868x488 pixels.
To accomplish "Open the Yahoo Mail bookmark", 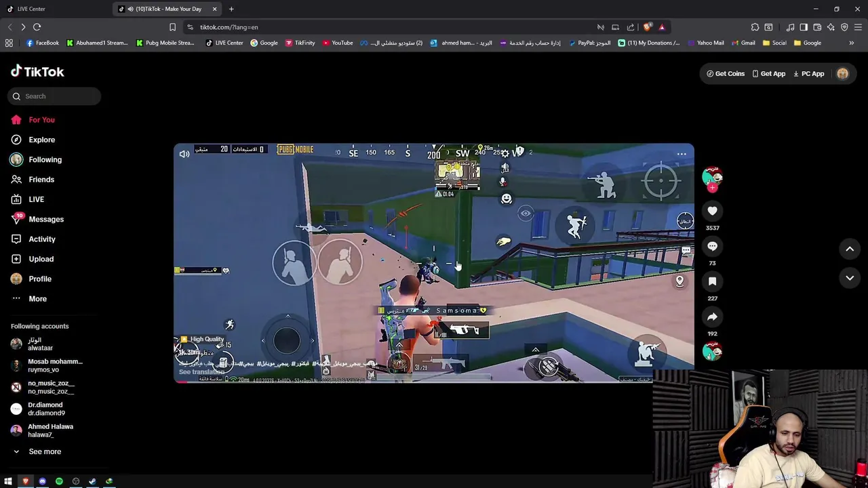I will [x=705, y=43].
